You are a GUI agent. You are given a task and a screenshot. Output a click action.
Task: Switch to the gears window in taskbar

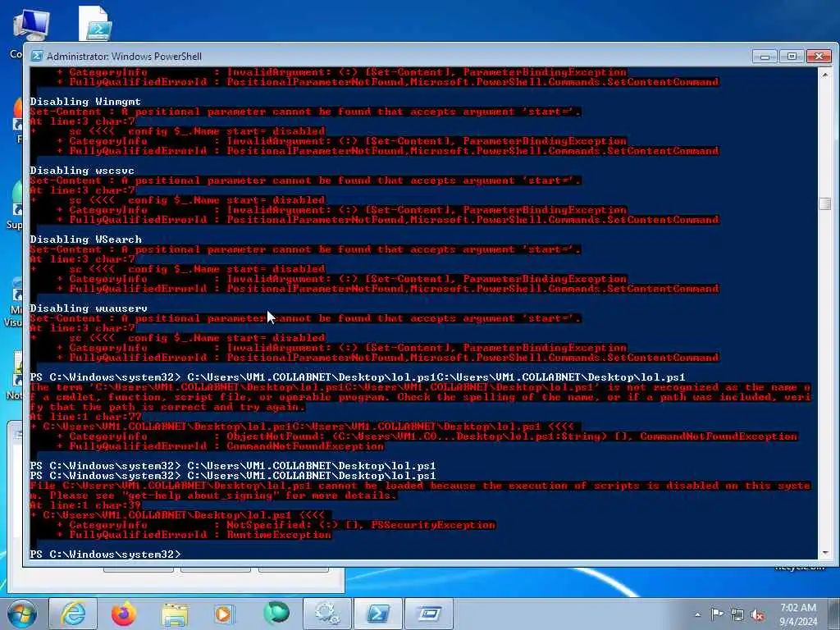tap(326, 614)
